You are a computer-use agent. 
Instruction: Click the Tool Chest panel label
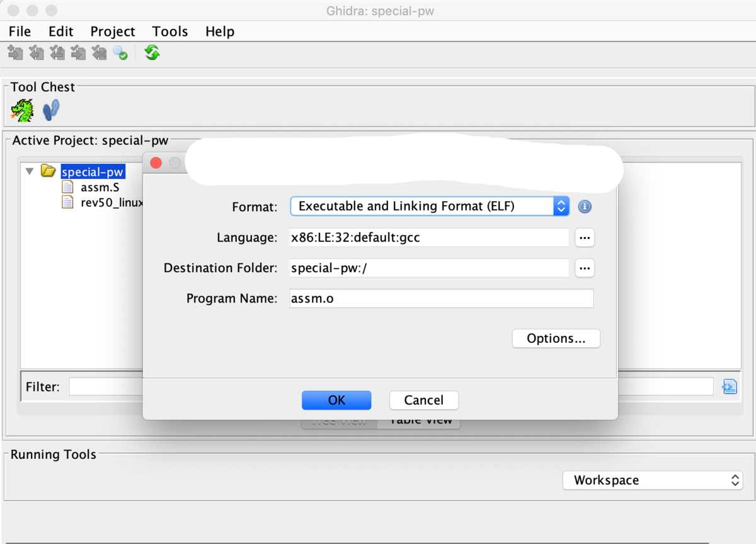43,87
